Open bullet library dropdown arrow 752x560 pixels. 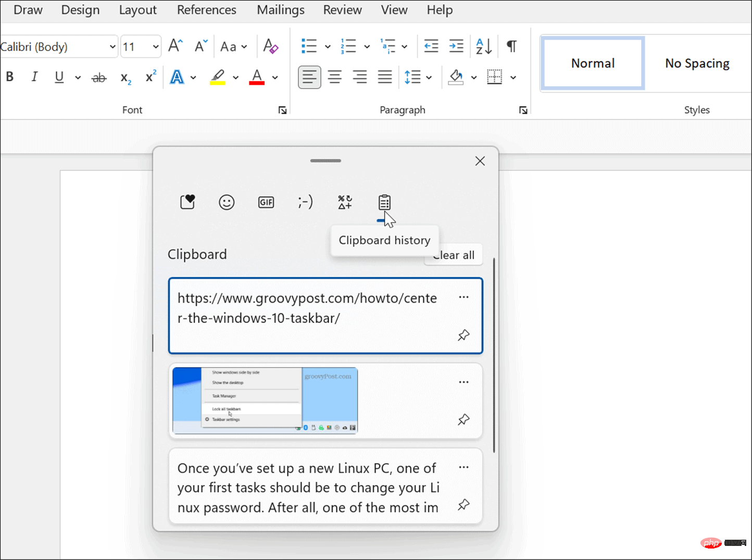click(x=328, y=46)
